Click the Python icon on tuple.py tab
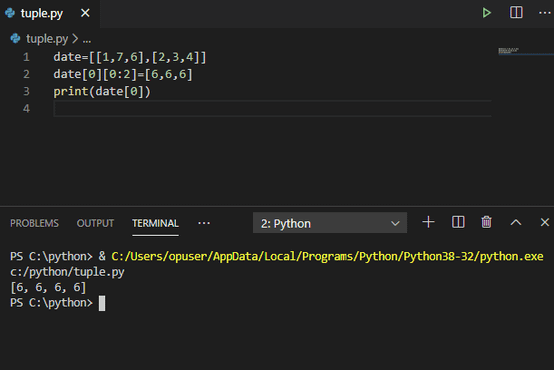Viewport: 554px width, 370px height. point(10,13)
